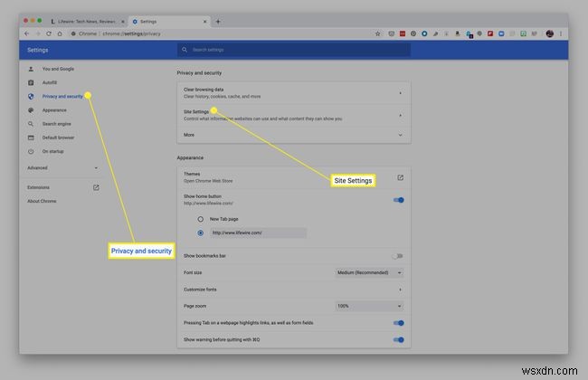Click the red extension icon in toolbar
Screen dimensions: 588x380
click(403, 33)
